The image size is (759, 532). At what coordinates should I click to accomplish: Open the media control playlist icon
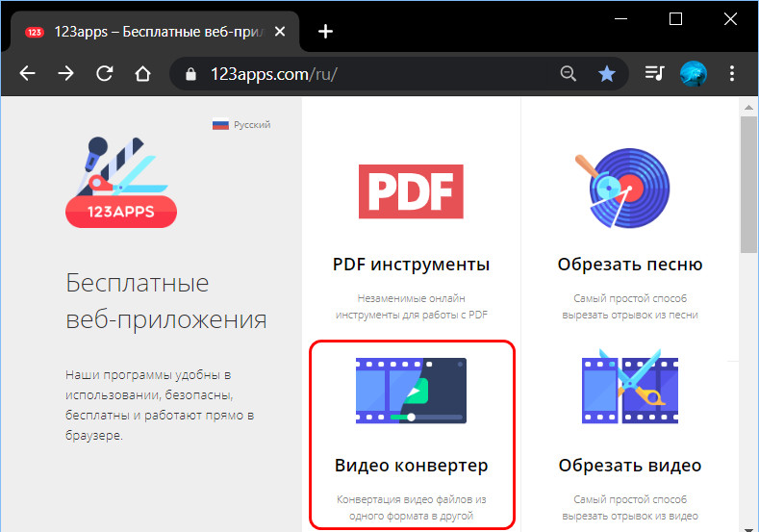(x=654, y=73)
